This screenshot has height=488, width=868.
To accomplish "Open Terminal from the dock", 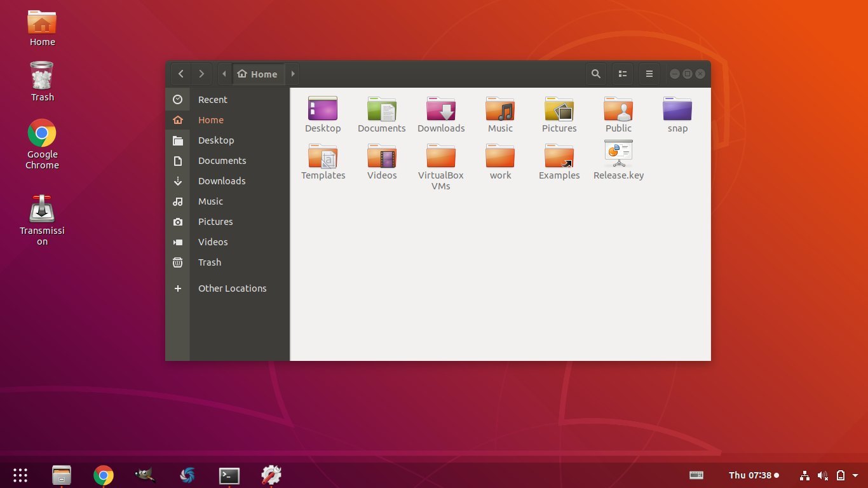I will pos(229,475).
